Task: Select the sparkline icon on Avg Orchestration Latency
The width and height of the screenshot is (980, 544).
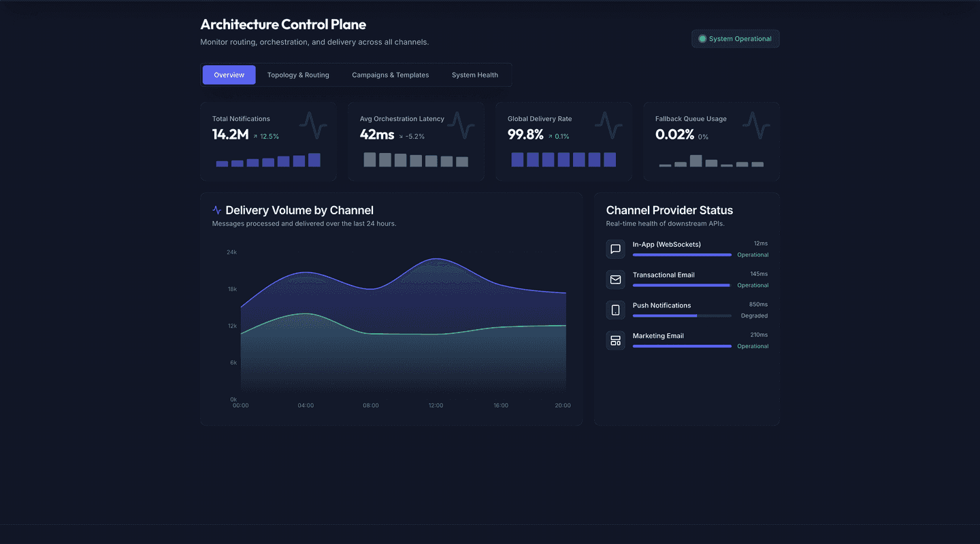Action: tap(461, 125)
